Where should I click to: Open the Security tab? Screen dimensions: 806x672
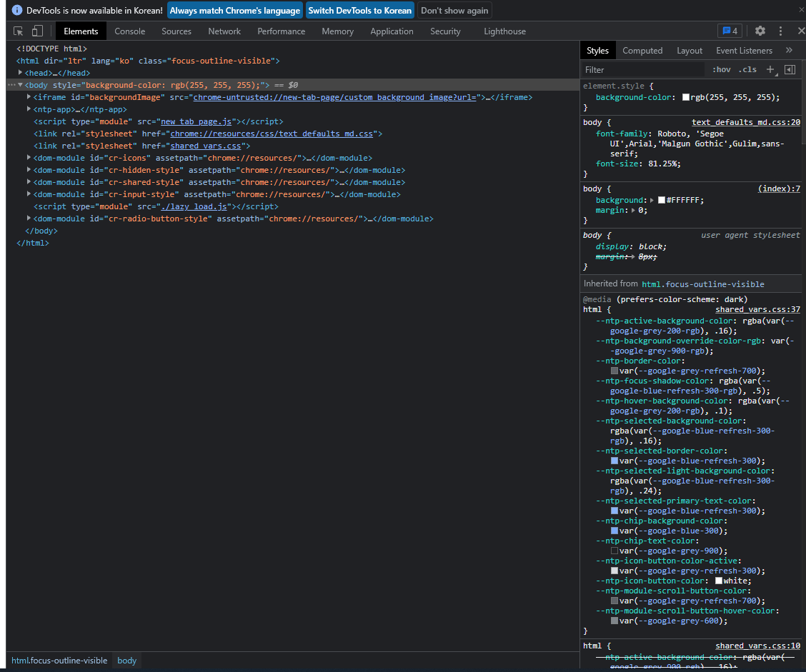(445, 31)
